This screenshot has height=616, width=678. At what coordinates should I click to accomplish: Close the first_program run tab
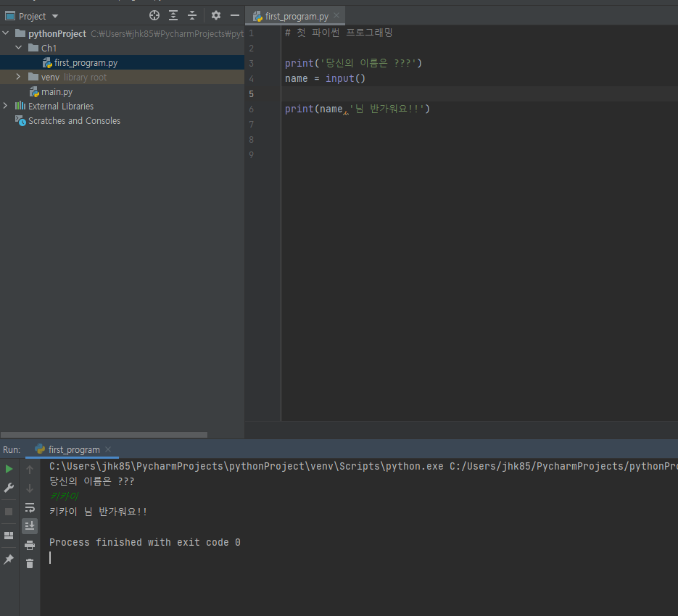click(x=108, y=449)
